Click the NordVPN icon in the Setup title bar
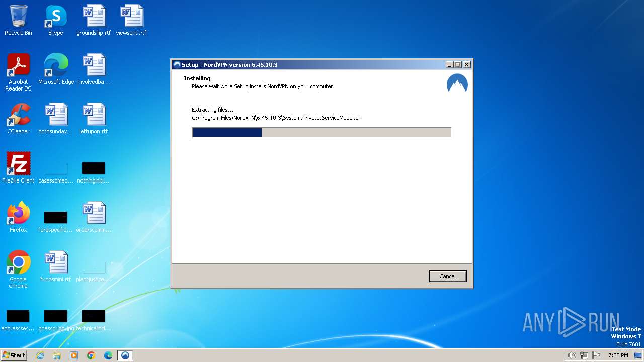The height and width of the screenshot is (362, 644). (x=177, y=65)
